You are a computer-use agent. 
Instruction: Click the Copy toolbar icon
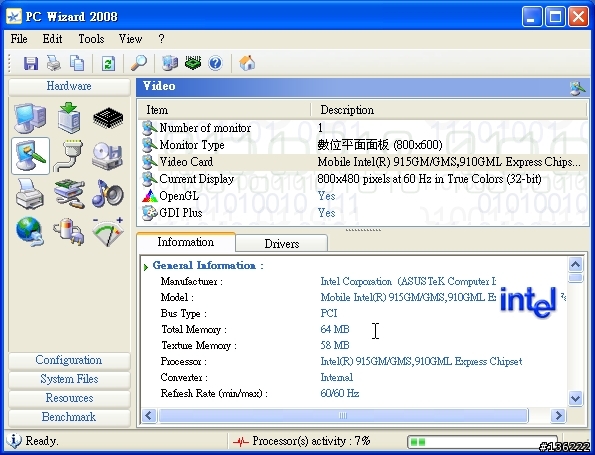pyautogui.click(x=77, y=63)
